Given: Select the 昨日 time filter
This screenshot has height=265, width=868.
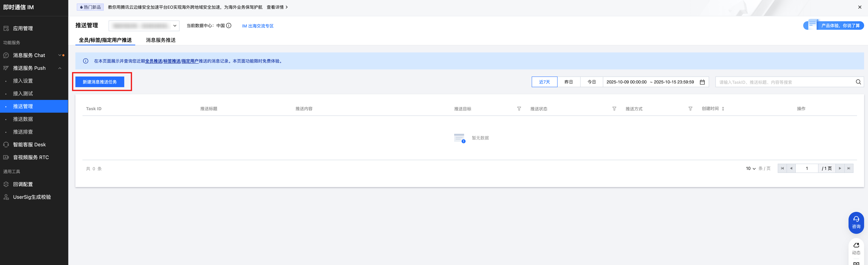Looking at the screenshot, I should [x=569, y=82].
